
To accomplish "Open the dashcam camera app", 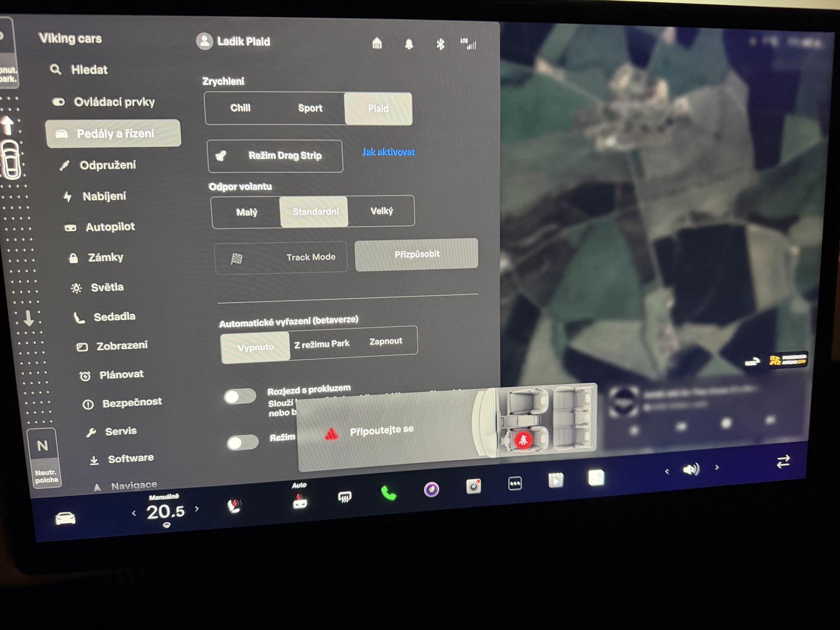I will pyautogui.click(x=473, y=486).
